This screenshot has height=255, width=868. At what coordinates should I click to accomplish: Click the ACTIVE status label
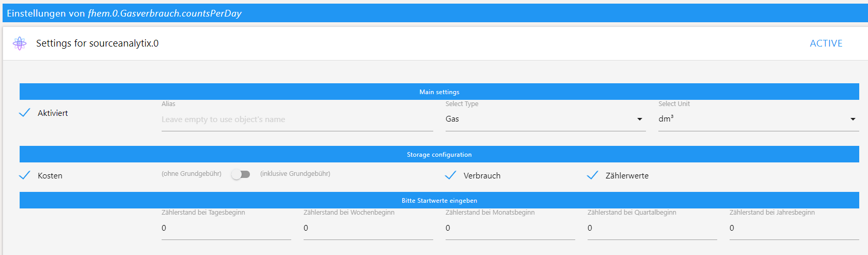[826, 43]
